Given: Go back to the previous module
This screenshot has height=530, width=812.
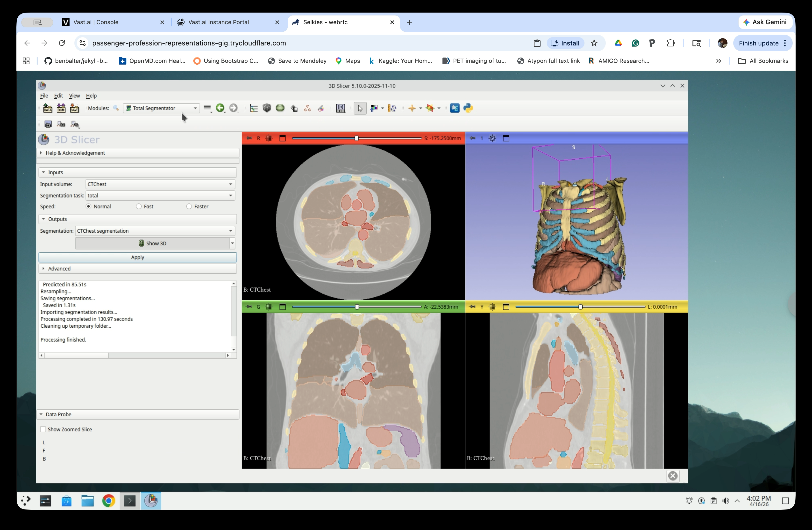Looking at the screenshot, I should tap(221, 108).
